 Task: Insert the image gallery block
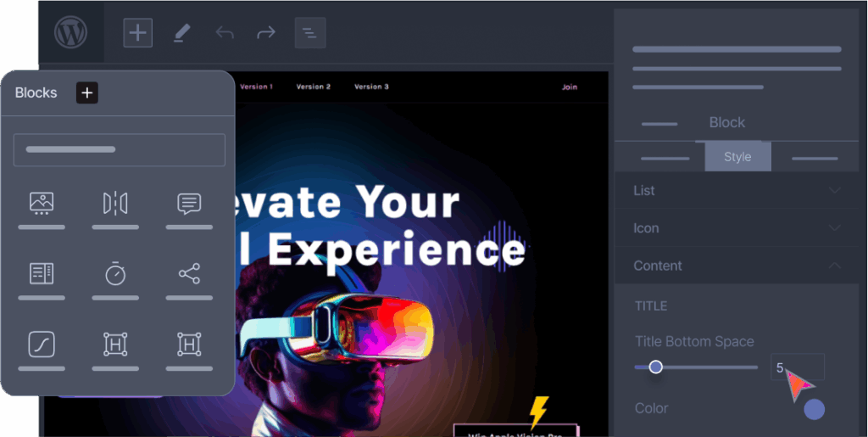(x=42, y=204)
